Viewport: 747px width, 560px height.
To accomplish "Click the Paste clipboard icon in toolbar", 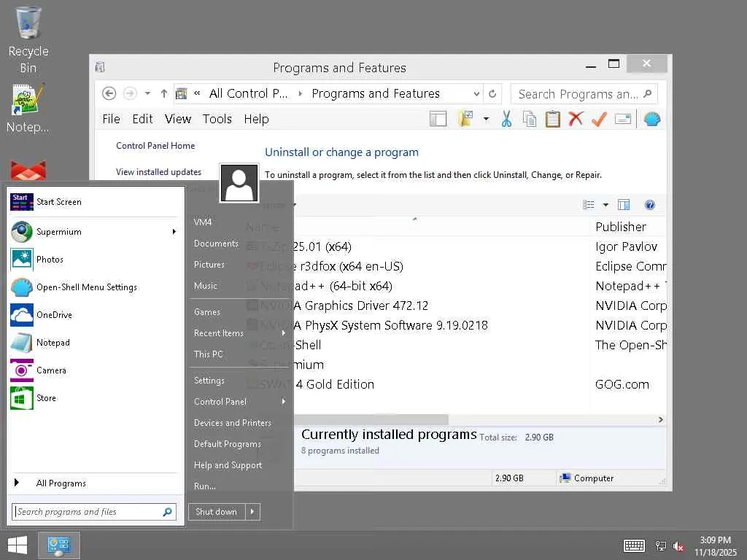I will click(x=553, y=119).
